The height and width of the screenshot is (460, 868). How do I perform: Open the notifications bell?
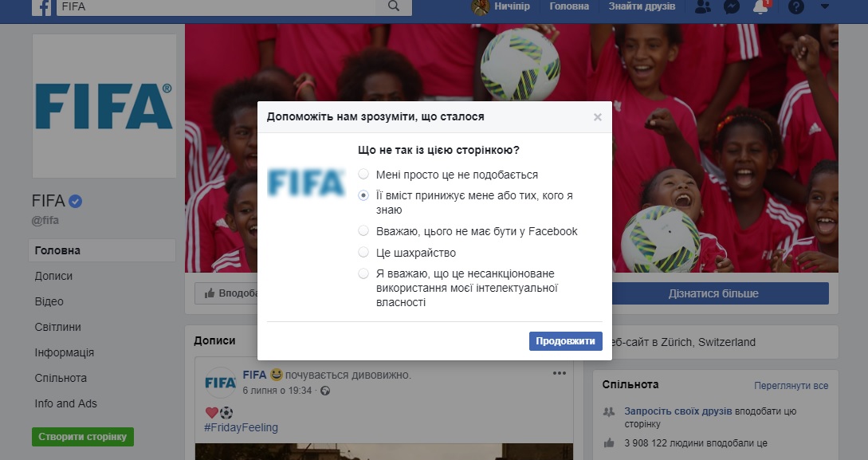click(762, 6)
